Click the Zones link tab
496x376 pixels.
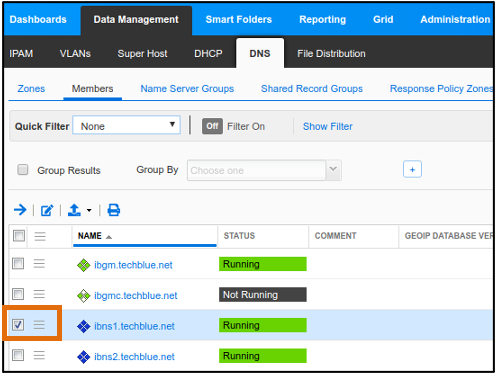click(31, 89)
